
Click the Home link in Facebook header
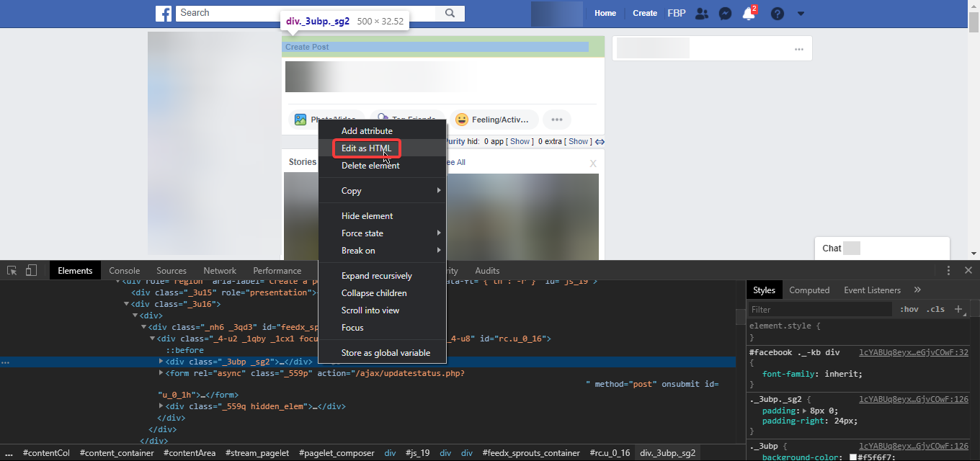point(605,13)
